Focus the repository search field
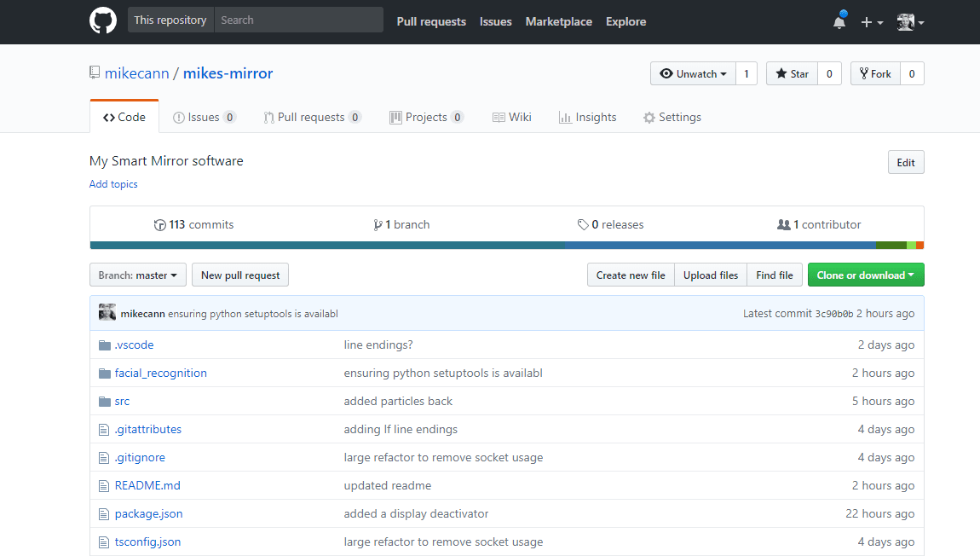 [x=298, y=20]
